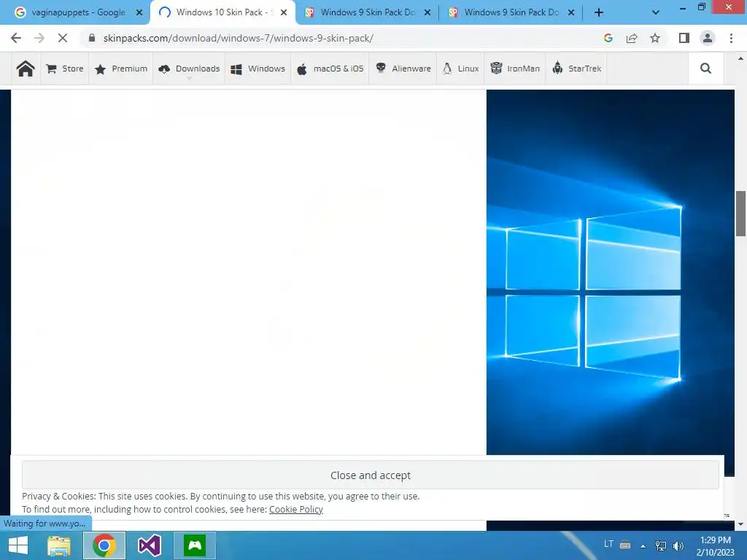Open the Alienware category

click(x=403, y=69)
